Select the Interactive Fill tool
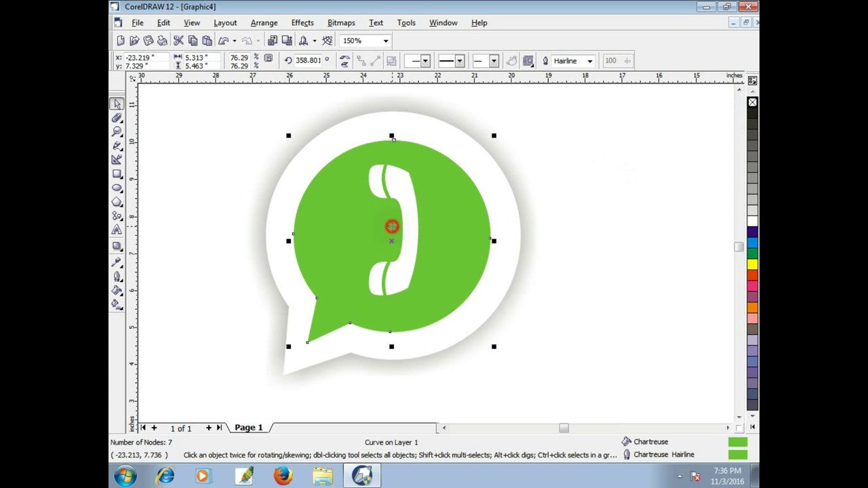 pos(117,305)
